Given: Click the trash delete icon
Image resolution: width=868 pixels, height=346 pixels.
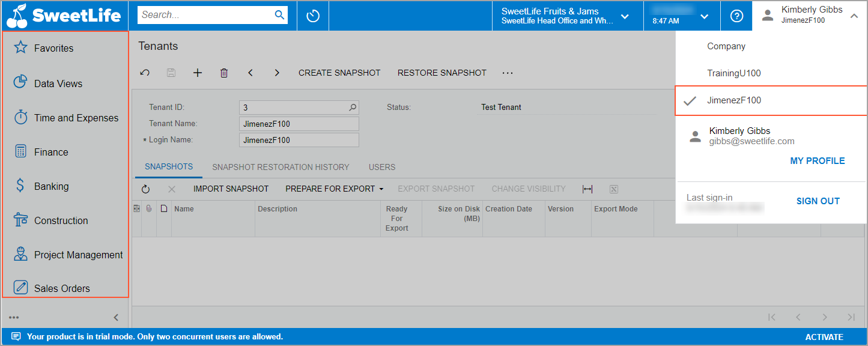Looking at the screenshot, I should [224, 73].
